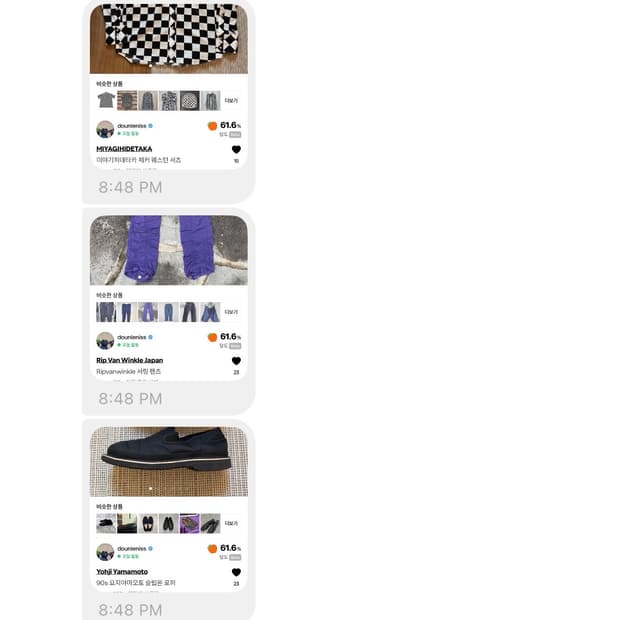Open seller avatar on the checkered shirt card
Viewport: 620px width, 620px height.
[x=105, y=129]
